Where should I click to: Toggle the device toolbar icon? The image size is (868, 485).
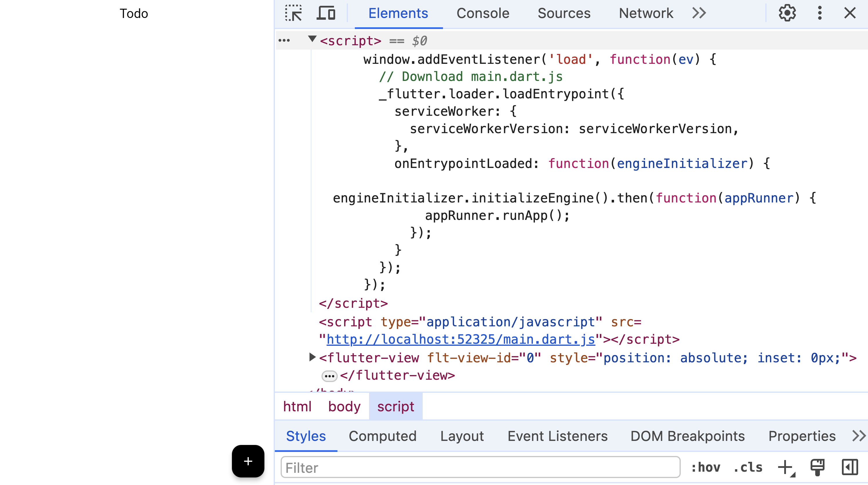click(x=325, y=13)
